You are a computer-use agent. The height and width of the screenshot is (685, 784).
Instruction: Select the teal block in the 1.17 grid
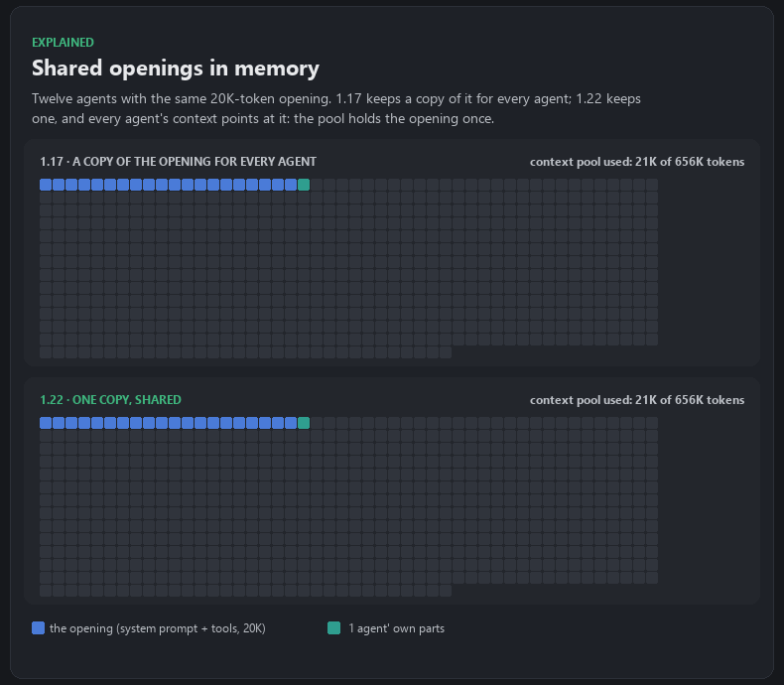(x=304, y=185)
